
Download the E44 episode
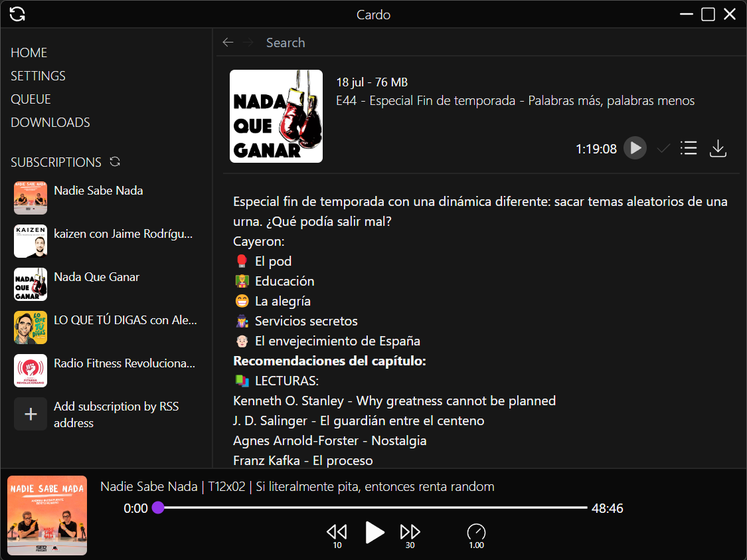click(718, 148)
